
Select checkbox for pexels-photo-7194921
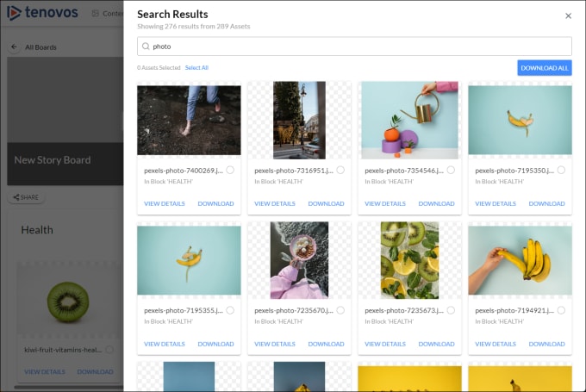[561, 310]
